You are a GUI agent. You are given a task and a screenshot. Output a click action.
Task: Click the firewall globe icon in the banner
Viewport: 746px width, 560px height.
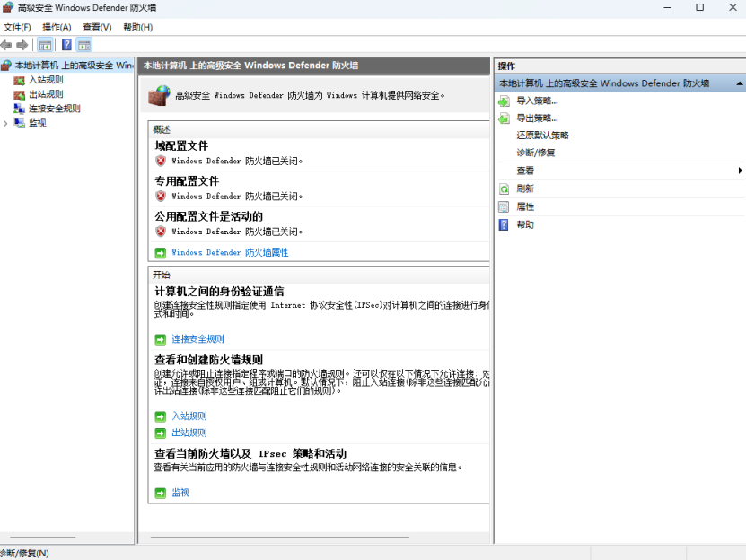pyautogui.click(x=159, y=95)
